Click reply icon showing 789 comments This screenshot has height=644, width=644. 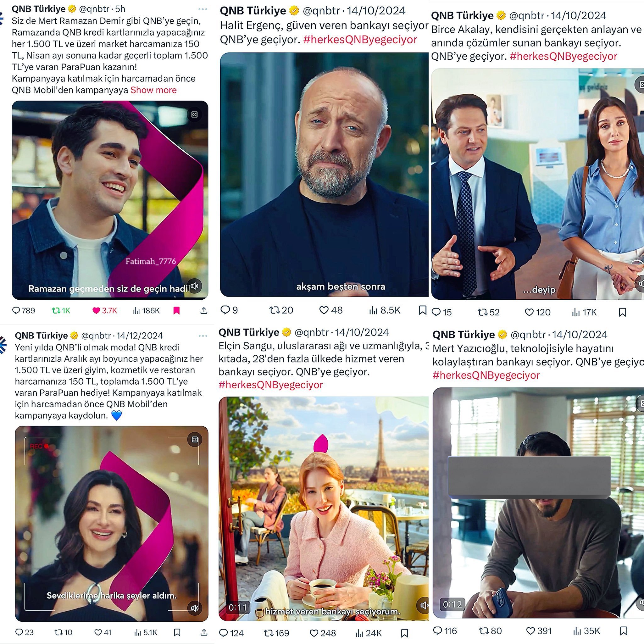pyautogui.click(x=16, y=310)
